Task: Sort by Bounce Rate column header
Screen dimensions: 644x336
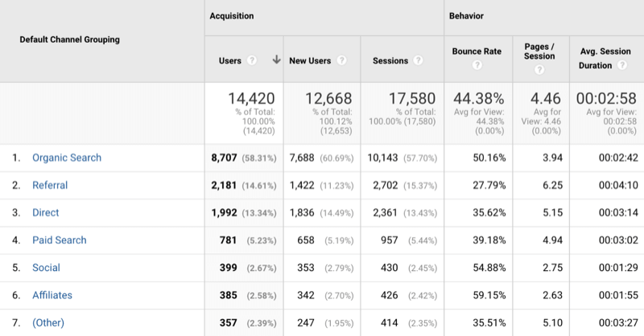Action: pos(477,51)
